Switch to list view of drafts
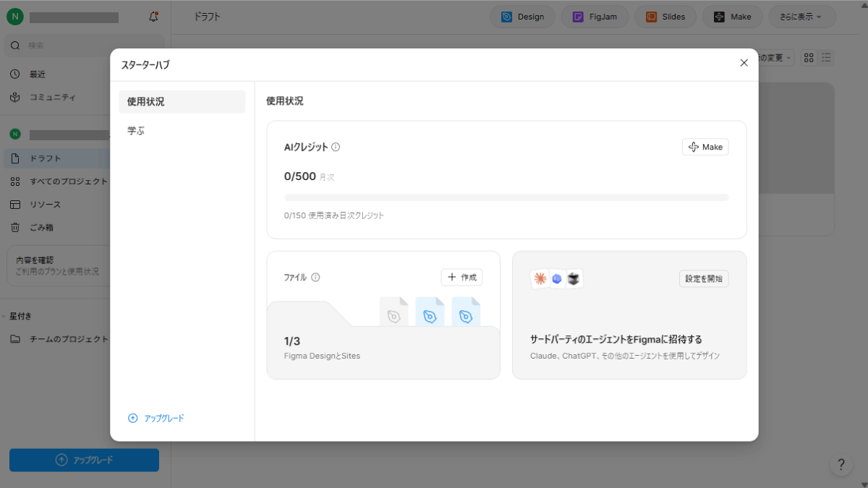The width and height of the screenshot is (868, 488). coord(827,57)
